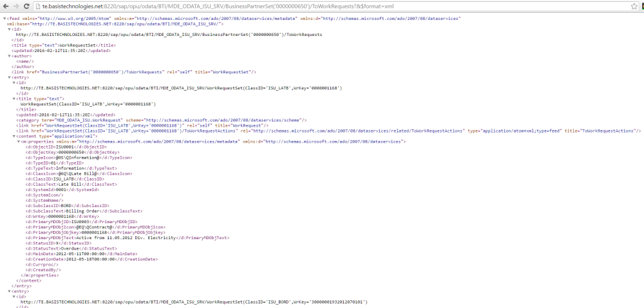Click the ObjectKey value 0000000650
This screenshot has width=644, height=308.
(x=70, y=152)
